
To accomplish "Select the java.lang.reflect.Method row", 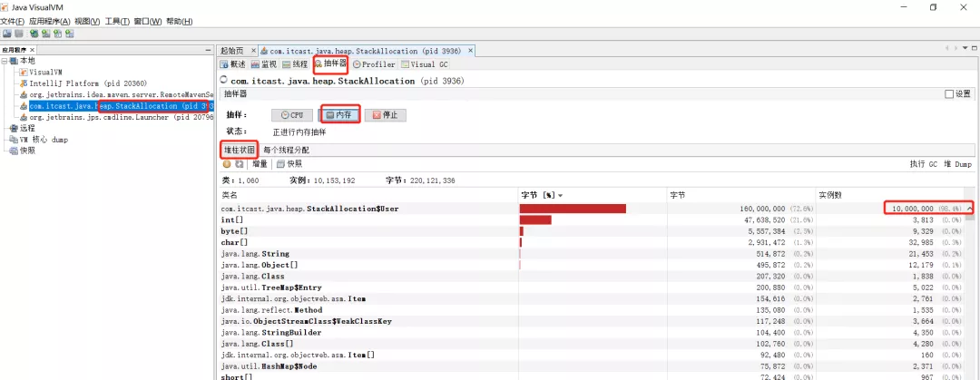I will click(593, 310).
